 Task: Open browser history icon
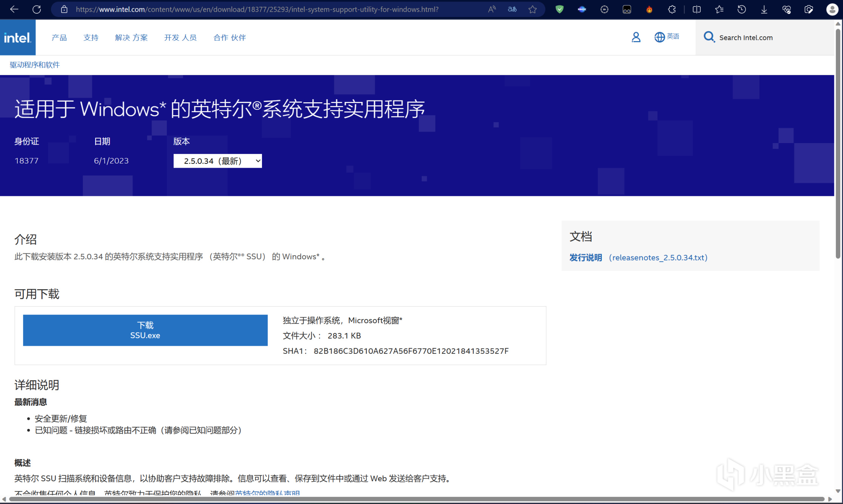(741, 9)
